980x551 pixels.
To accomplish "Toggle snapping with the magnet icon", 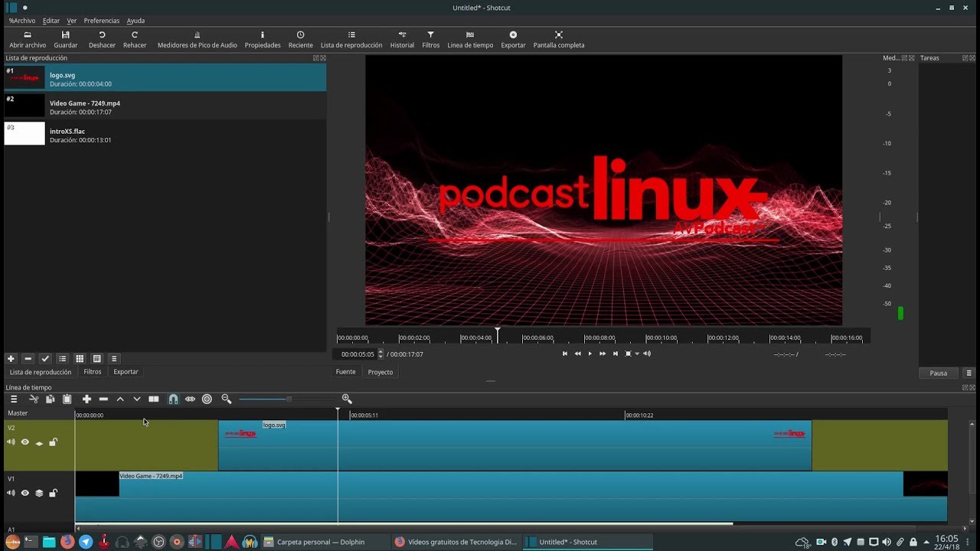I will (x=173, y=399).
